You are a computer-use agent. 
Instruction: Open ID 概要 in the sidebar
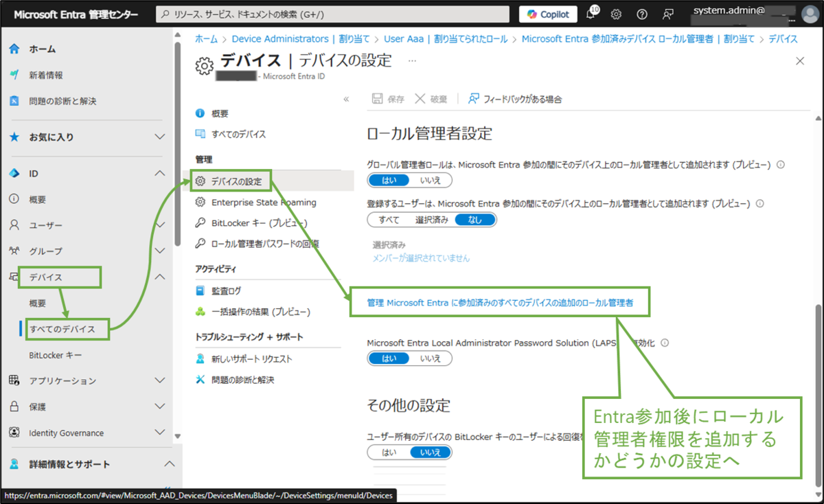click(x=38, y=199)
